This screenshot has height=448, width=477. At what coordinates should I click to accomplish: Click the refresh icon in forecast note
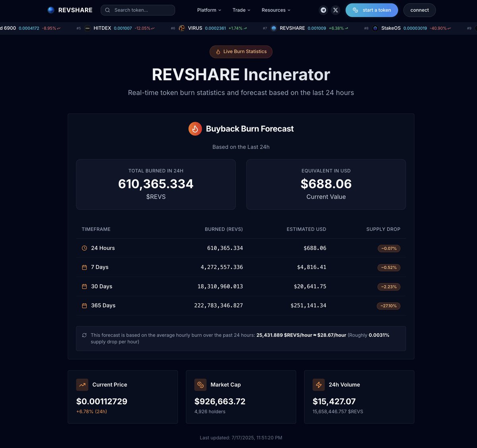[84, 335]
